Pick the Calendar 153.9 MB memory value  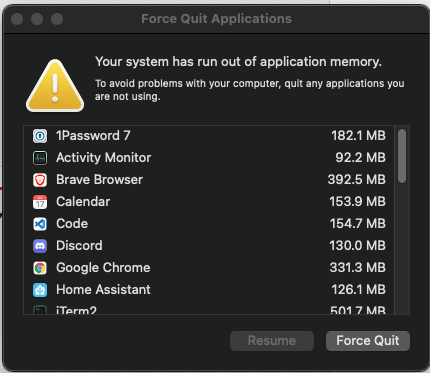pos(357,201)
